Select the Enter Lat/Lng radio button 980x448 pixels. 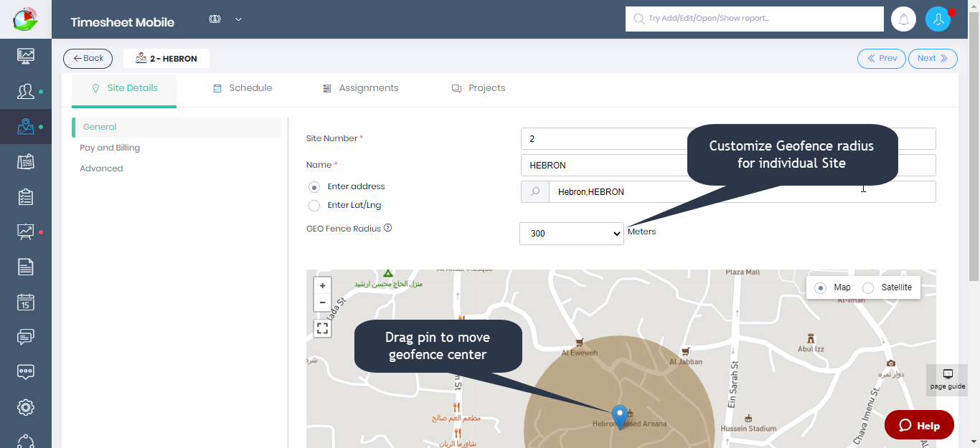tap(314, 206)
